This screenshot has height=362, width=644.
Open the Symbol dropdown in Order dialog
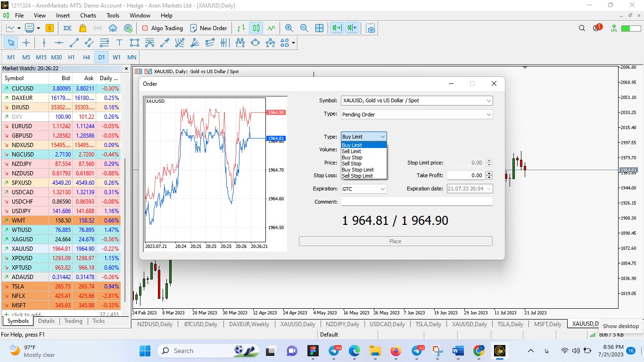tap(417, 100)
